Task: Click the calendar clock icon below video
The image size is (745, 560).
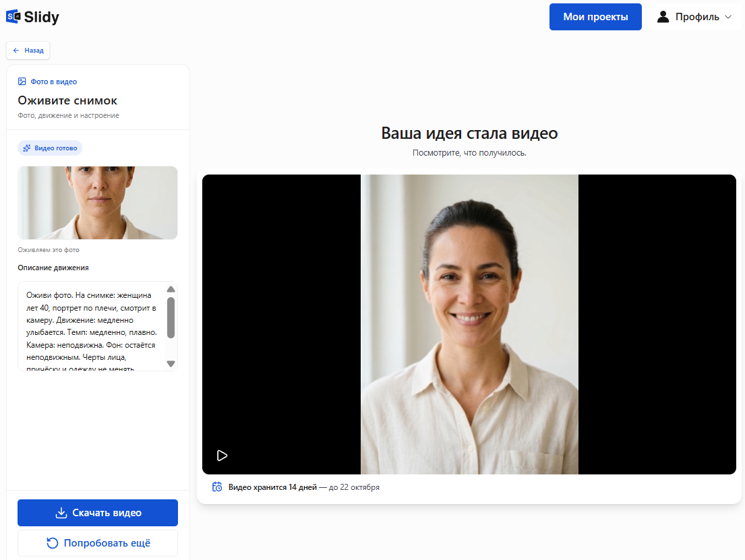Action: [x=217, y=487]
